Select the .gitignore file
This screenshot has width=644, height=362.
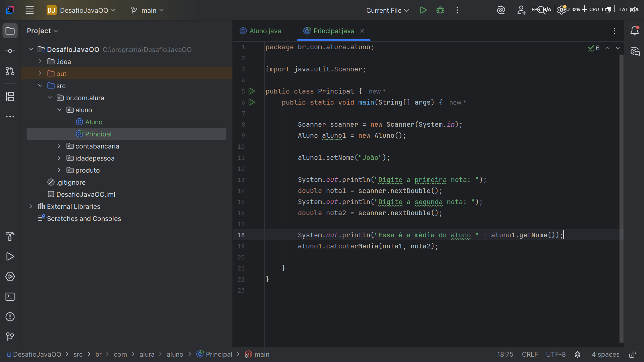coord(66,182)
